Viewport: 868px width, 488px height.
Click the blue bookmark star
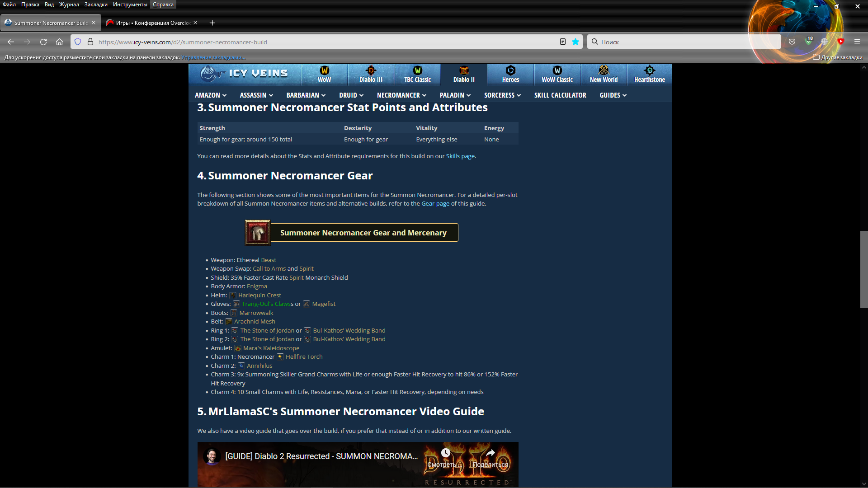pyautogui.click(x=576, y=42)
